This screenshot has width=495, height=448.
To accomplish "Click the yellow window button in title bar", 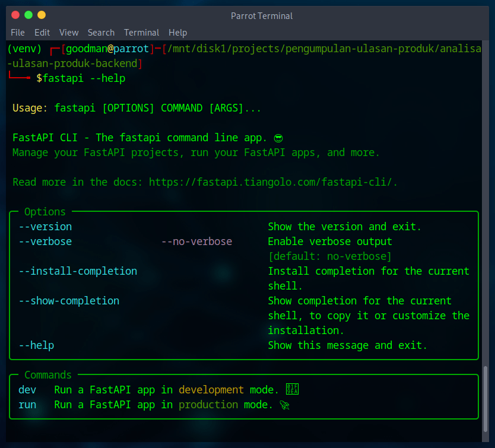I will (x=41, y=15).
